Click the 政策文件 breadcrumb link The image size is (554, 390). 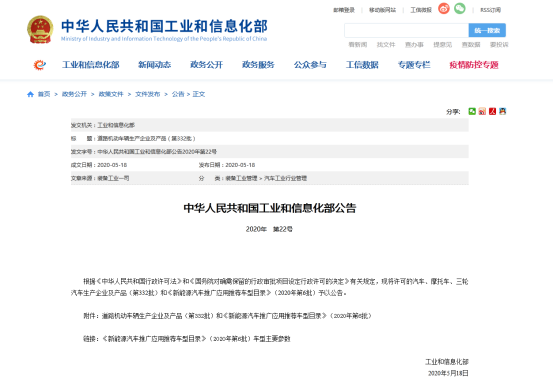point(111,94)
